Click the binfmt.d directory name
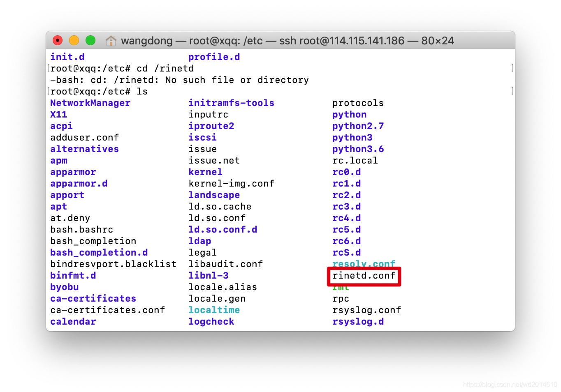This screenshot has height=392, width=561. (x=73, y=276)
